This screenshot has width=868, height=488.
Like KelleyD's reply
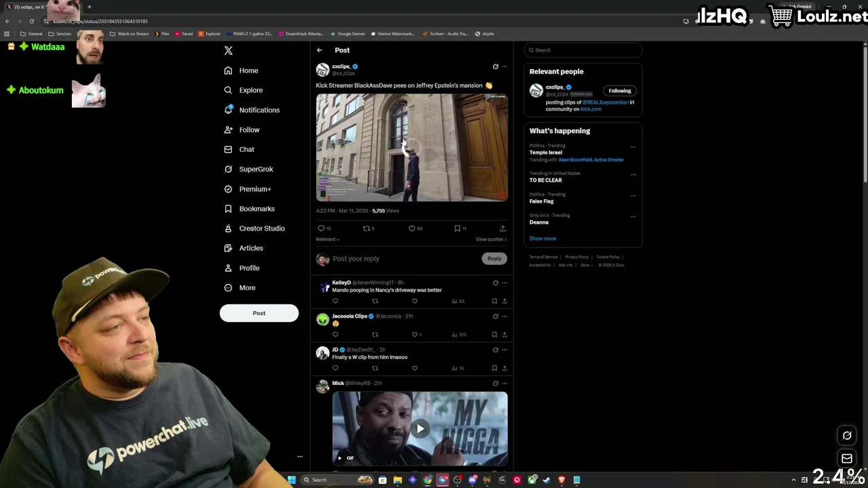[x=415, y=301]
